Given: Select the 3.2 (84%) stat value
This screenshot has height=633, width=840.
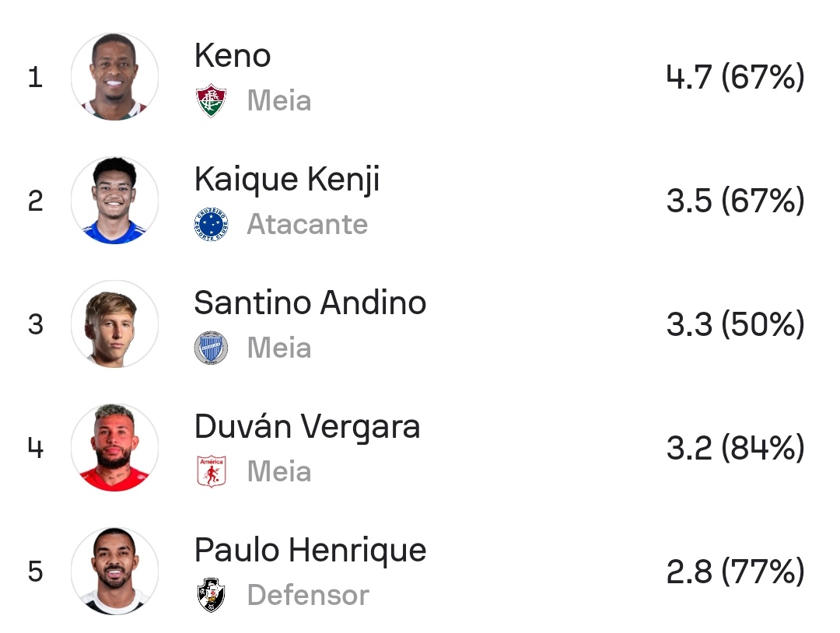Looking at the screenshot, I should (735, 449).
